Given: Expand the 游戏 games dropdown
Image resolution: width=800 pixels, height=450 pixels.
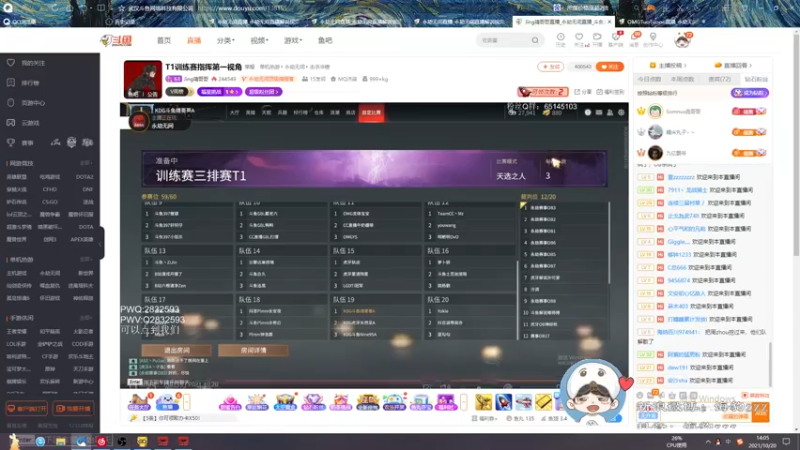Looking at the screenshot, I should pyautogui.click(x=293, y=40).
